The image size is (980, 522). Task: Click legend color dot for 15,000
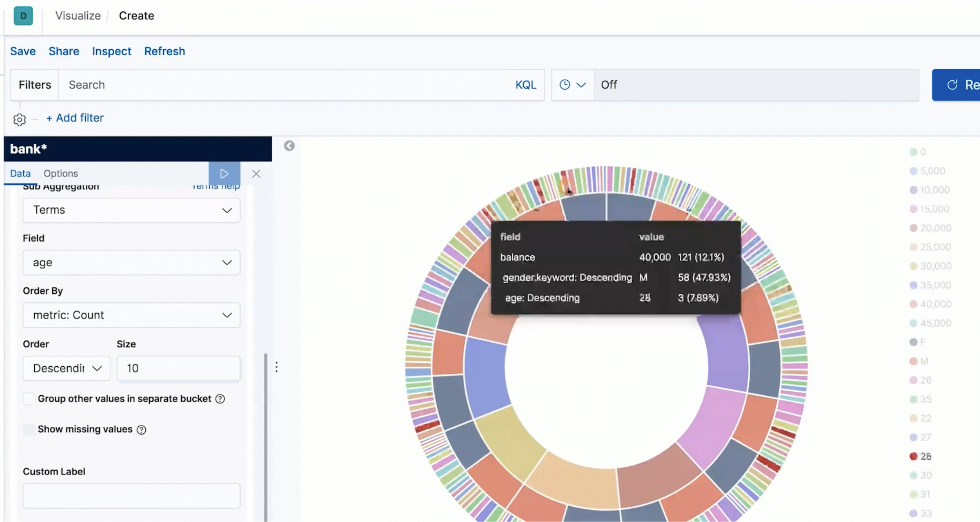tap(913, 209)
